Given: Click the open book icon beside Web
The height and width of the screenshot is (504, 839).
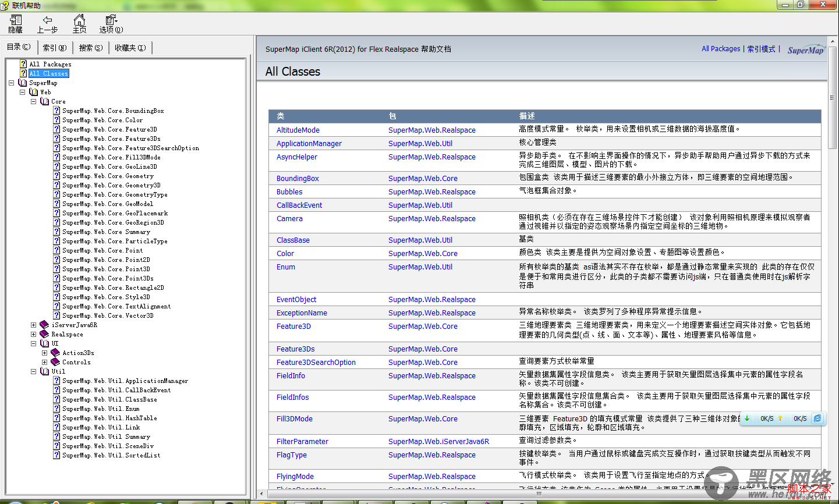Looking at the screenshot, I should [34, 92].
